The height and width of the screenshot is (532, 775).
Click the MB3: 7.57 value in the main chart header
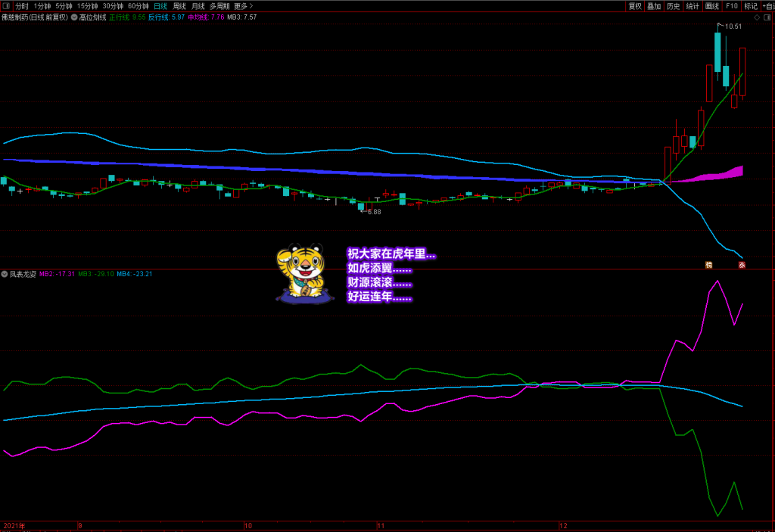(241, 17)
